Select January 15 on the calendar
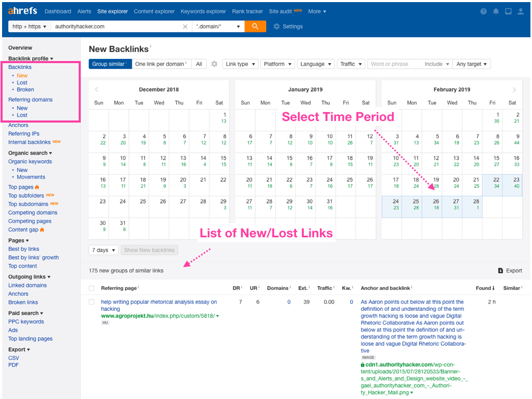Screen dimensions: 532x399 (x=286, y=164)
